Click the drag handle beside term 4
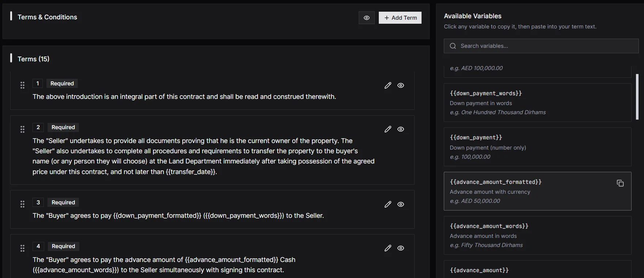This screenshot has width=644, height=278. 22,248
